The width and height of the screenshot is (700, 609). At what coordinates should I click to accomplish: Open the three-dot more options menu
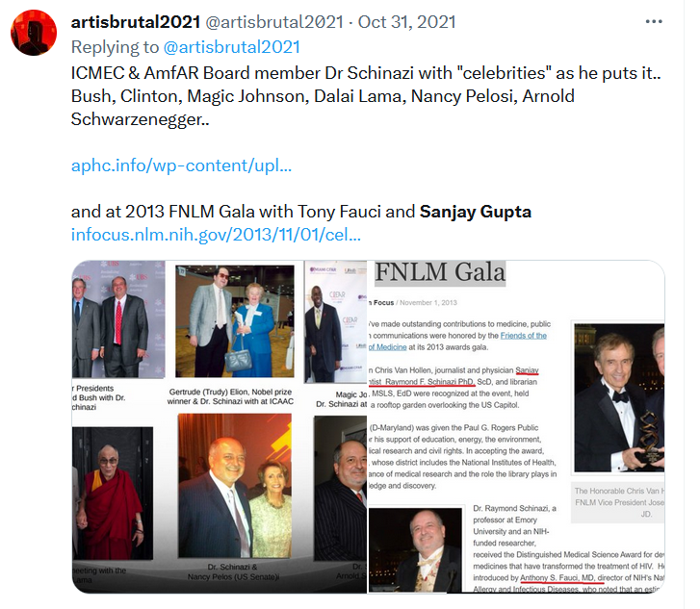pos(654,21)
